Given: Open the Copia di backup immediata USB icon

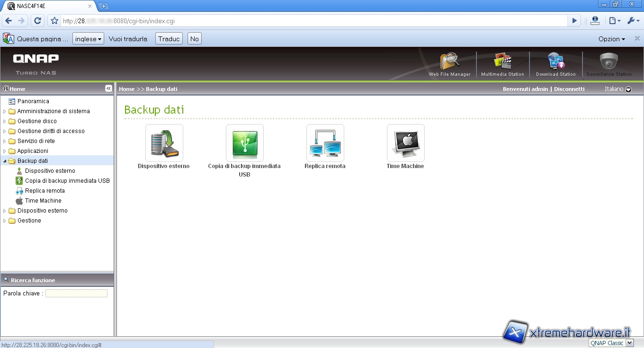Looking at the screenshot, I should [x=244, y=143].
